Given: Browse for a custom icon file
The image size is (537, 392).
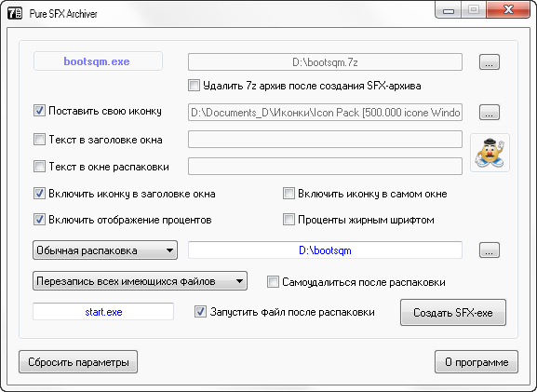Looking at the screenshot, I should click(489, 112).
